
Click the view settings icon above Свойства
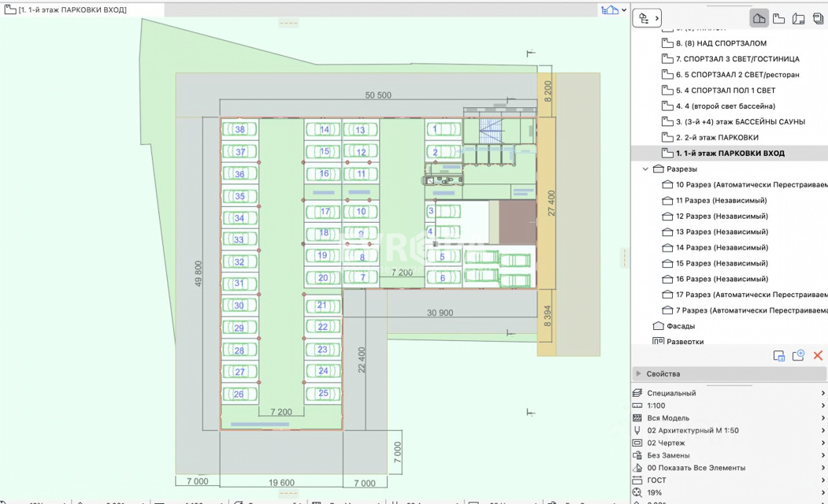[778, 356]
